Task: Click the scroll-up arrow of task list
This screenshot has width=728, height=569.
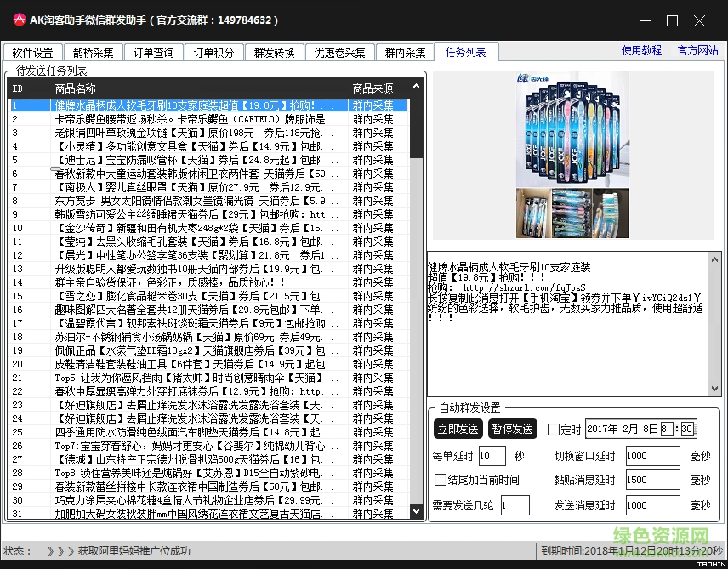Action: [416, 85]
